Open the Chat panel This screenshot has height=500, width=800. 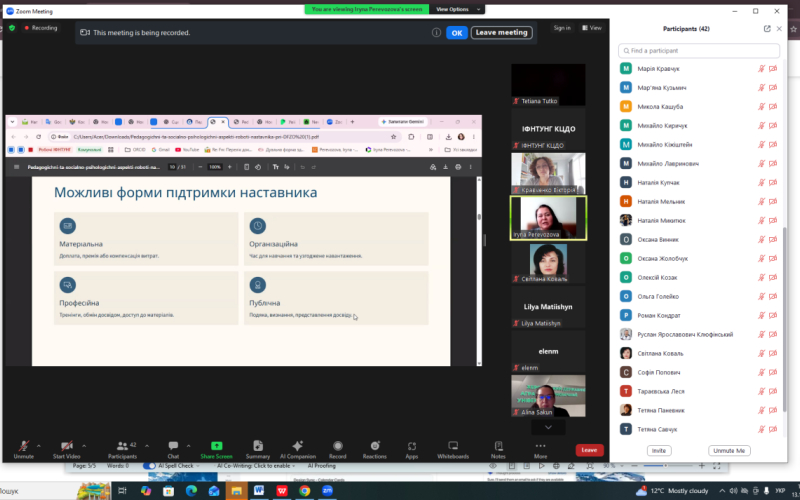[173, 449]
